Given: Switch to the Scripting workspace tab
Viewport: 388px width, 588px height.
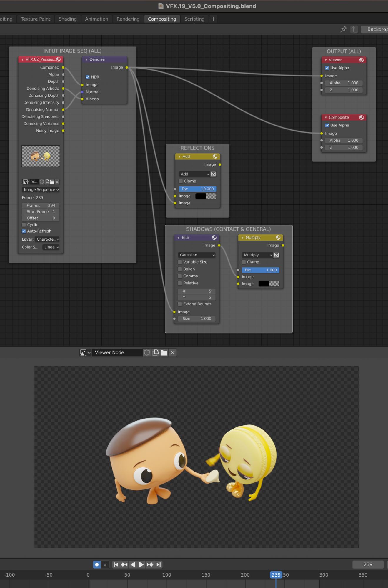Looking at the screenshot, I should tap(194, 19).
